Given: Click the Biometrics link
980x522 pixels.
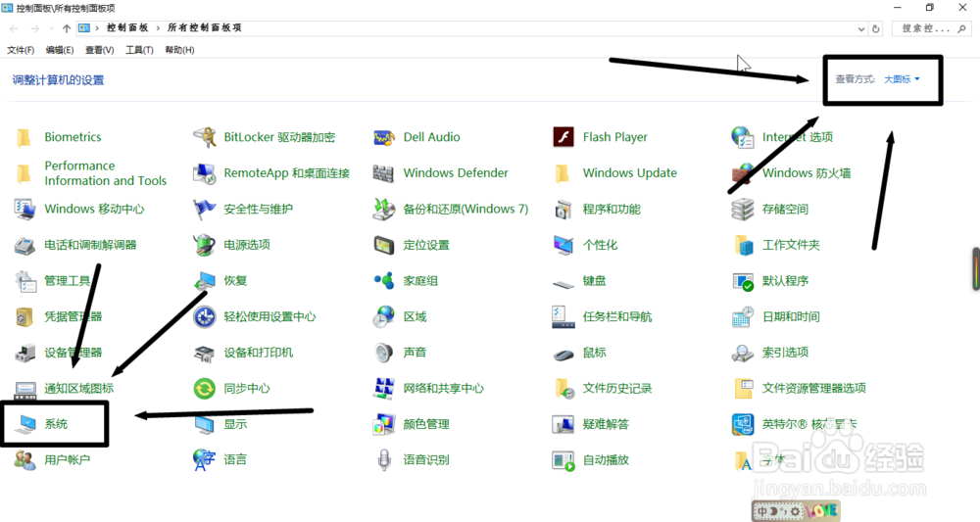Looking at the screenshot, I should pos(73,137).
